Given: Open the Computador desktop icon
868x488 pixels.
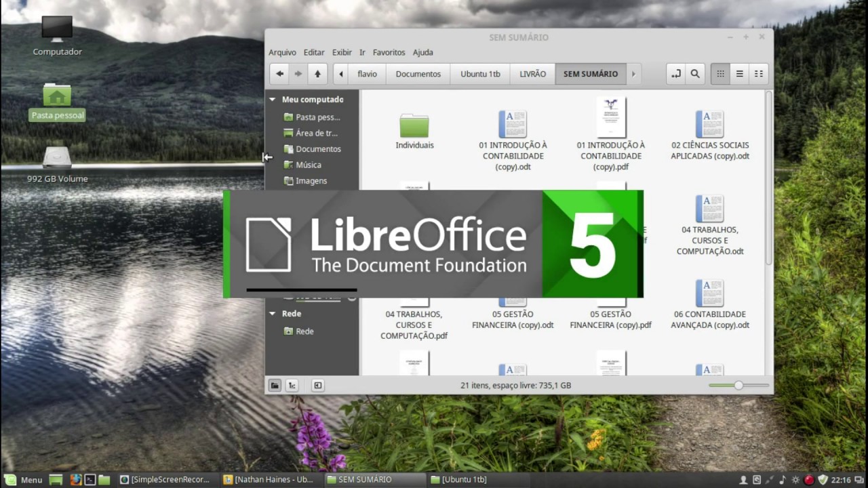Looking at the screenshot, I should coord(58,36).
